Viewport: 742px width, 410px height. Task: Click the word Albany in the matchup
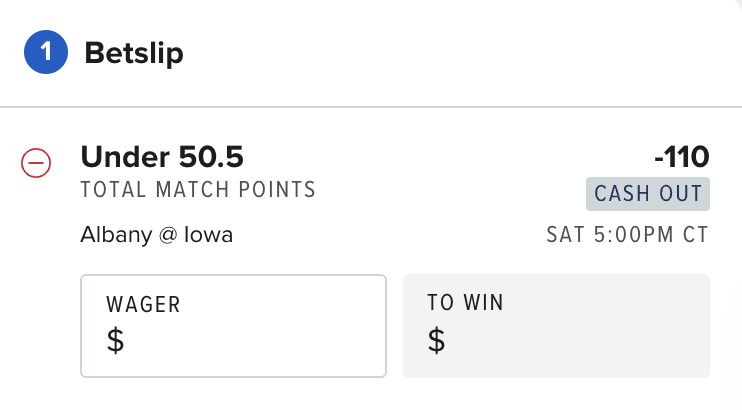[116, 236]
